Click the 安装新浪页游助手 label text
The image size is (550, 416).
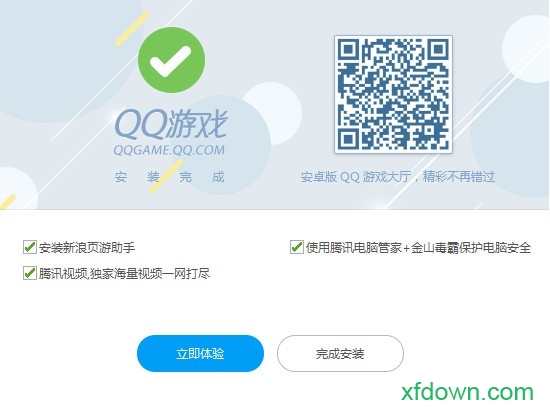click(x=87, y=248)
